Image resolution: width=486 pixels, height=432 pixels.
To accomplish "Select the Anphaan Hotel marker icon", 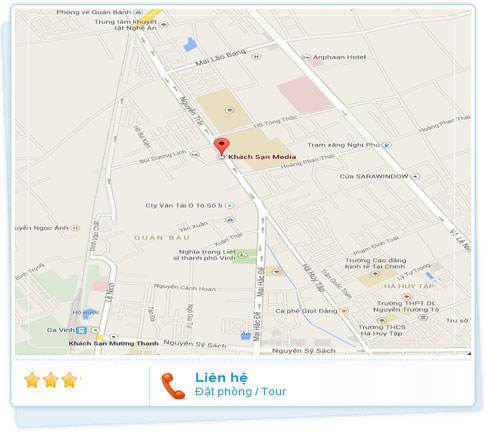I will 306,57.
